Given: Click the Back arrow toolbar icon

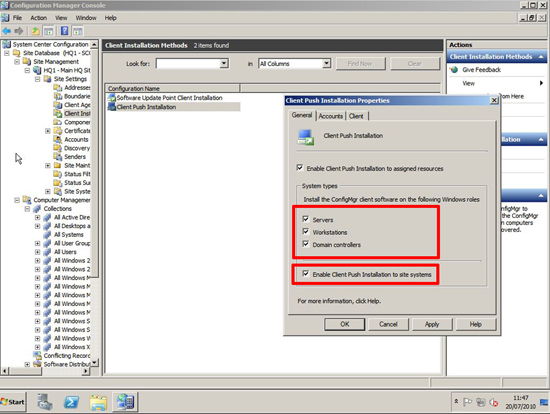Looking at the screenshot, I should coord(7,31).
